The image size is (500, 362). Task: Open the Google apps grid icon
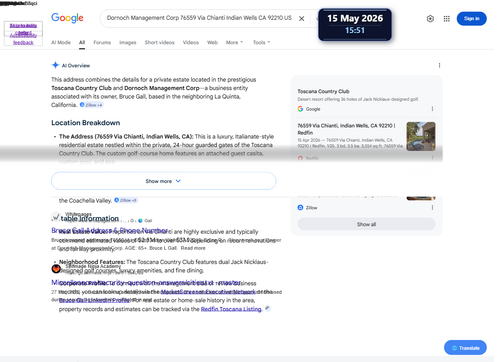[447, 19]
